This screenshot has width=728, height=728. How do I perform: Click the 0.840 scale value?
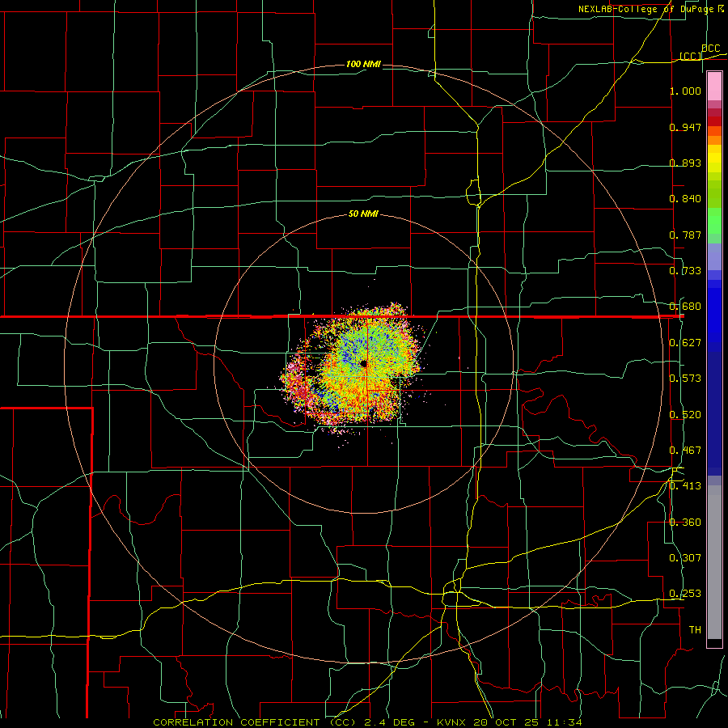685,199
